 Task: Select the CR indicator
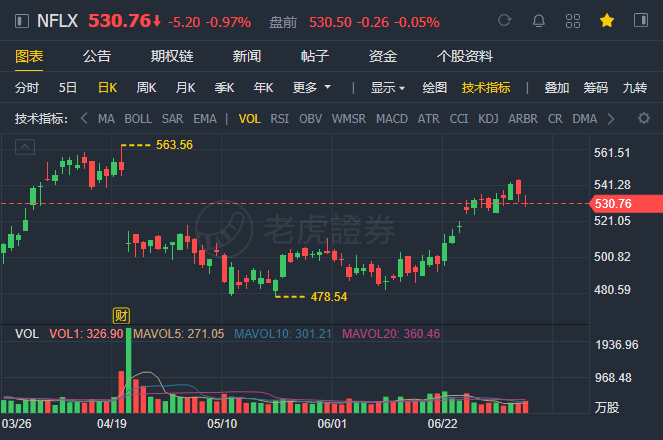click(555, 119)
